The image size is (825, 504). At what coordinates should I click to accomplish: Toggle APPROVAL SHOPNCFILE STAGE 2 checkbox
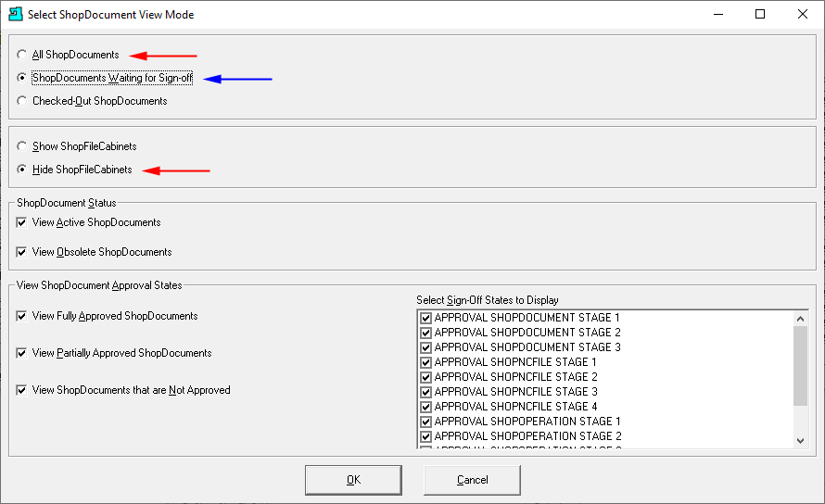click(x=426, y=377)
